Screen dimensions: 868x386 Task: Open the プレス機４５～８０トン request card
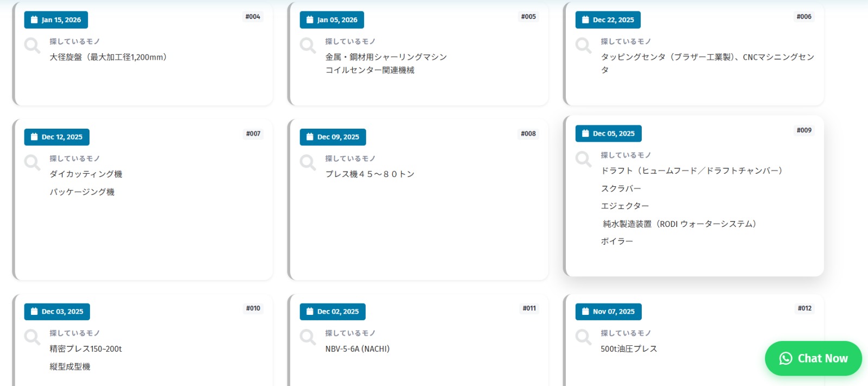pos(370,174)
